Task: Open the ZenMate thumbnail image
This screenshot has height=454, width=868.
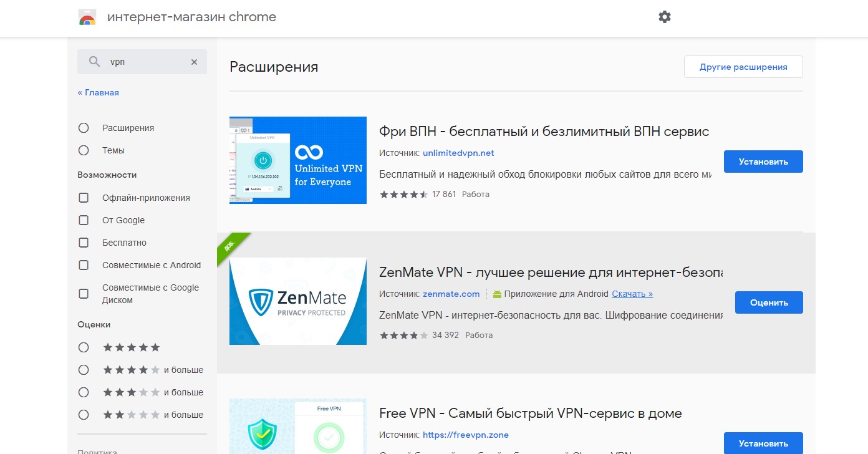Action: pyautogui.click(x=298, y=301)
